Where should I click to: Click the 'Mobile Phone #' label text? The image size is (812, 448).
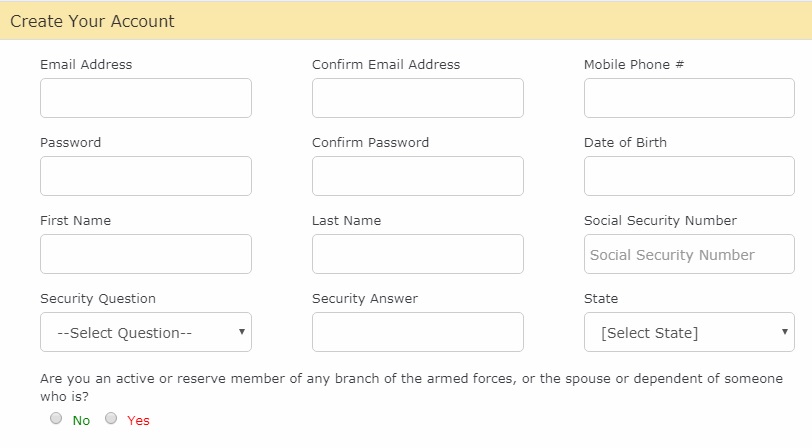[x=634, y=64]
